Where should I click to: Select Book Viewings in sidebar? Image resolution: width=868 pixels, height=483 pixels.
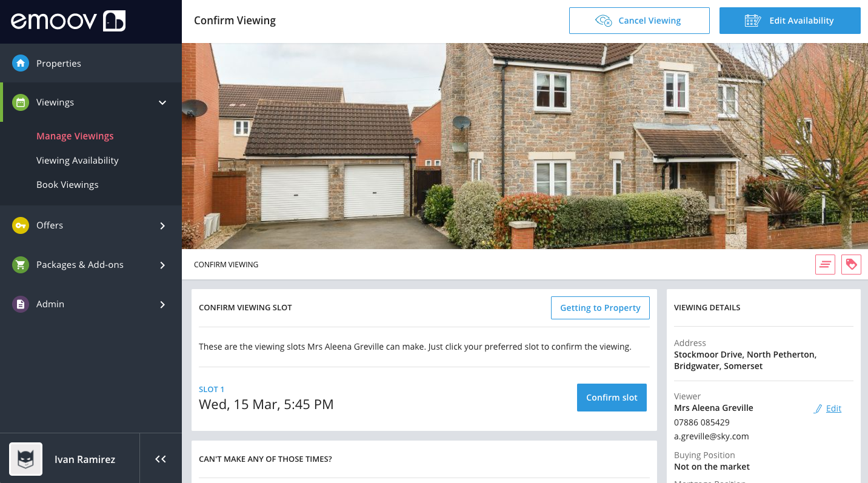pyautogui.click(x=67, y=185)
